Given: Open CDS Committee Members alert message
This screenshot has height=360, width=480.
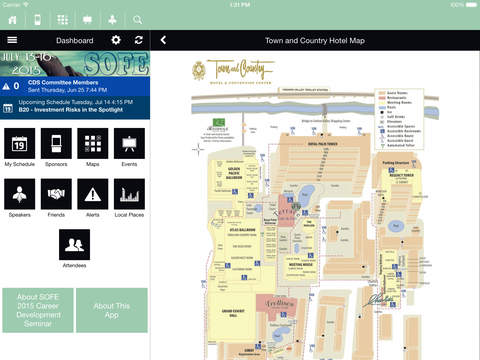Looking at the screenshot, I should (75, 86).
